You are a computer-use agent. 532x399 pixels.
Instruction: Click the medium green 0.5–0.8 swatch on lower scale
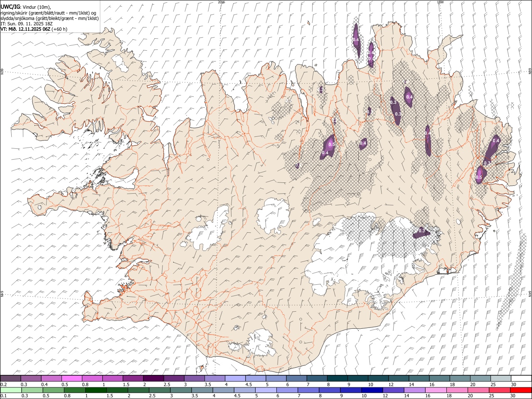54,390
